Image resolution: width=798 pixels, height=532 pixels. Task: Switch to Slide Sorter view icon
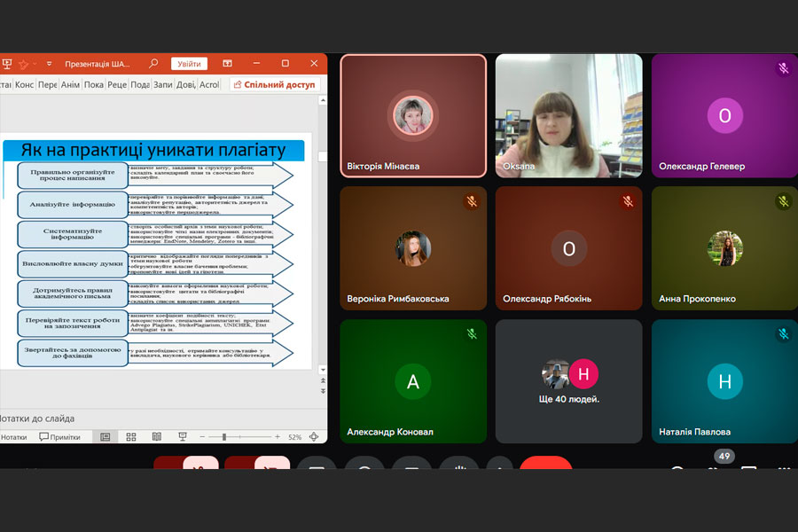coord(131,437)
